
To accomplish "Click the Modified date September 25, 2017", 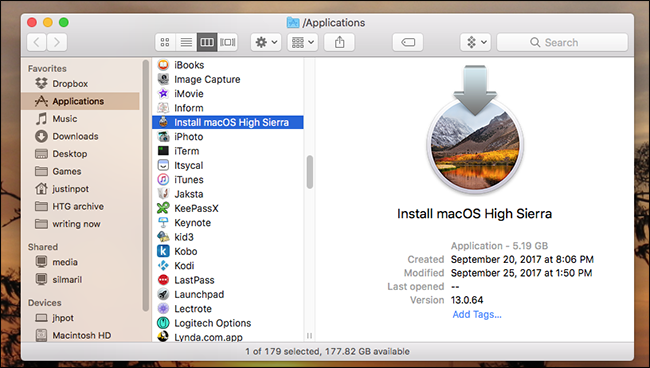I will tap(521, 273).
